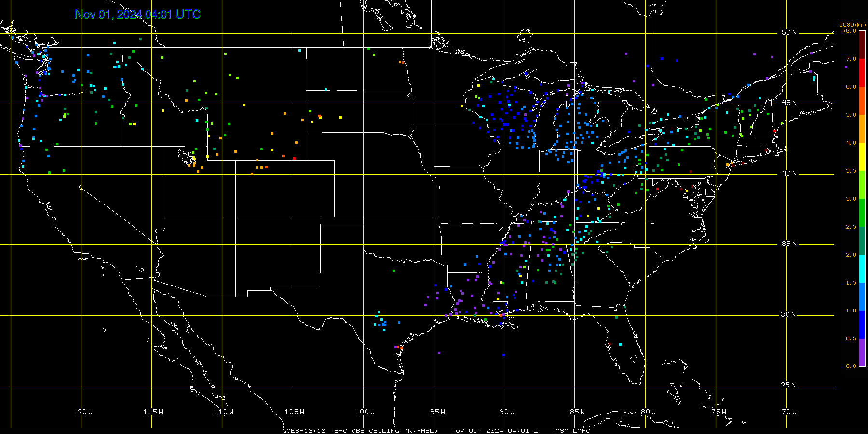Pick the 0.5 value on the color scale
Screen dimensions: 868x434
point(851,339)
